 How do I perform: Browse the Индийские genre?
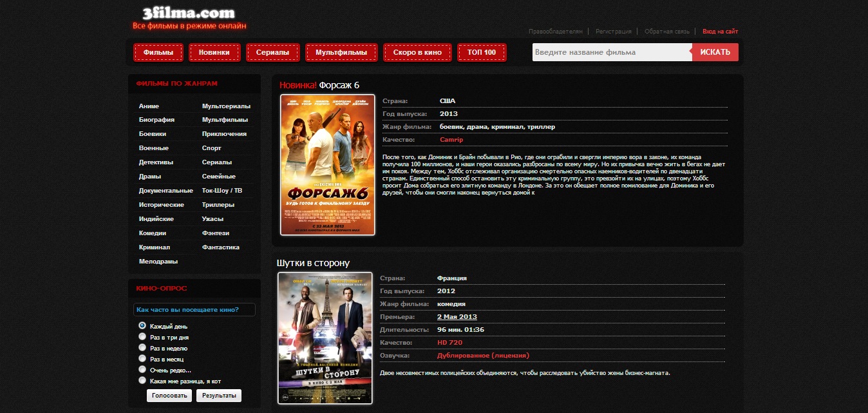[x=156, y=219]
